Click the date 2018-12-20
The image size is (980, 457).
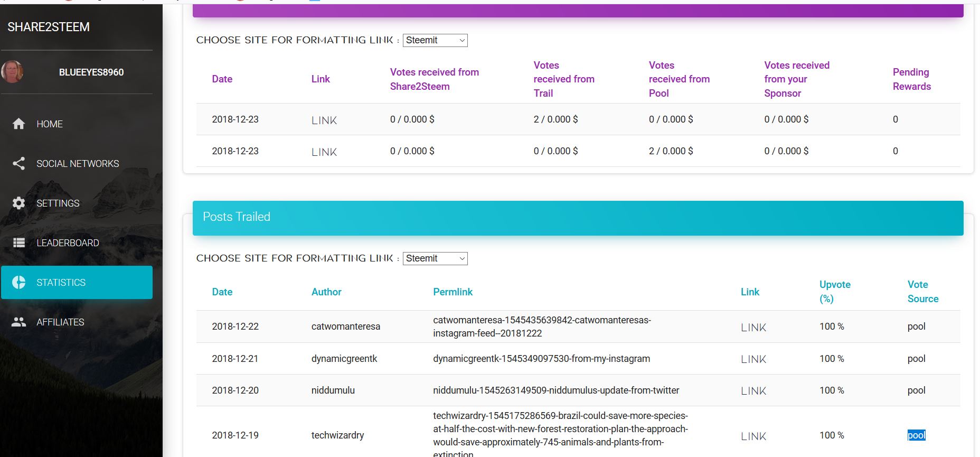235,390
